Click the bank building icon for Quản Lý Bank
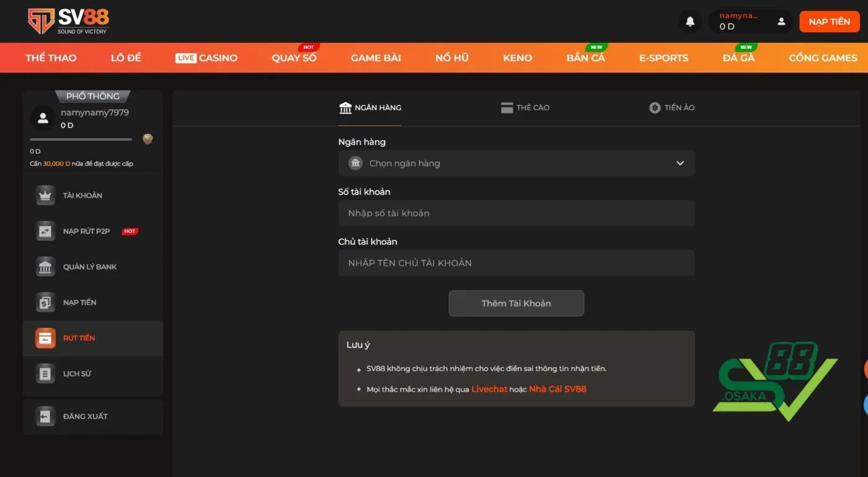The height and width of the screenshot is (477, 868). coord(45,267)
